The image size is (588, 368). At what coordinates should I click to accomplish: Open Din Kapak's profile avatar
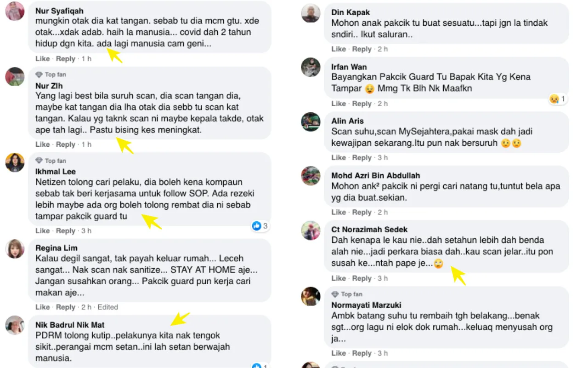(311, 13)
